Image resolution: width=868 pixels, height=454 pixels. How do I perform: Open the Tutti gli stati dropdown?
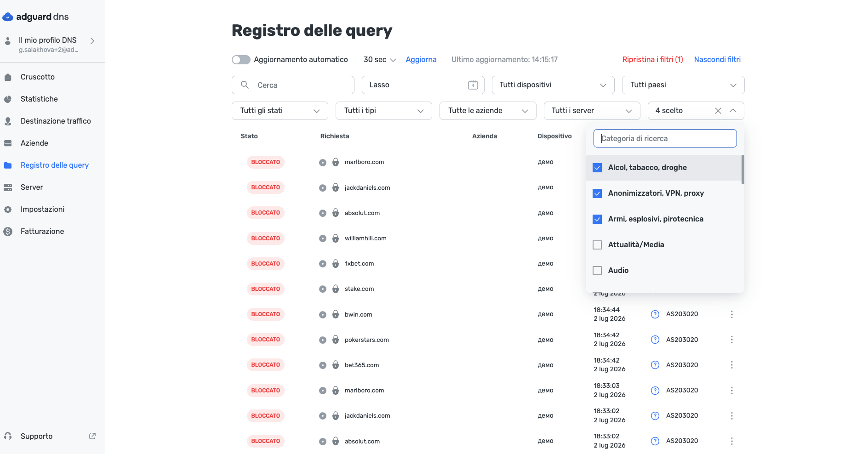(280, 111)
